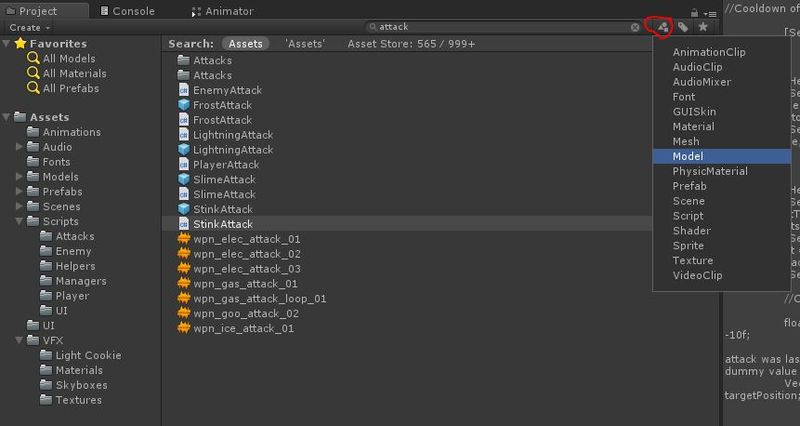This screenshot has height=426, width=800.
Task: Click the Favorites star icon
Action: point(20,43)
